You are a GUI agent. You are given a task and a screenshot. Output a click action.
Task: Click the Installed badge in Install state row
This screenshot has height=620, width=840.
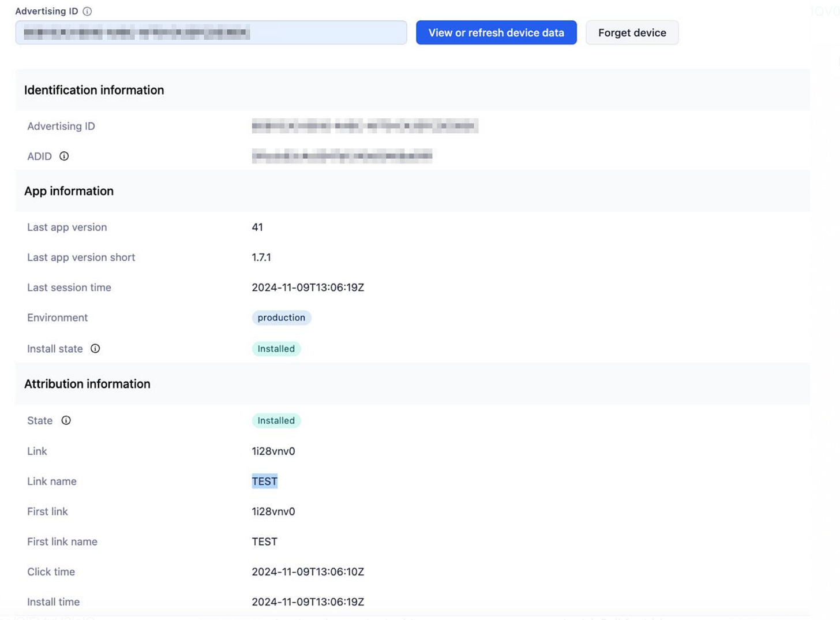click(x=276, y=349)
